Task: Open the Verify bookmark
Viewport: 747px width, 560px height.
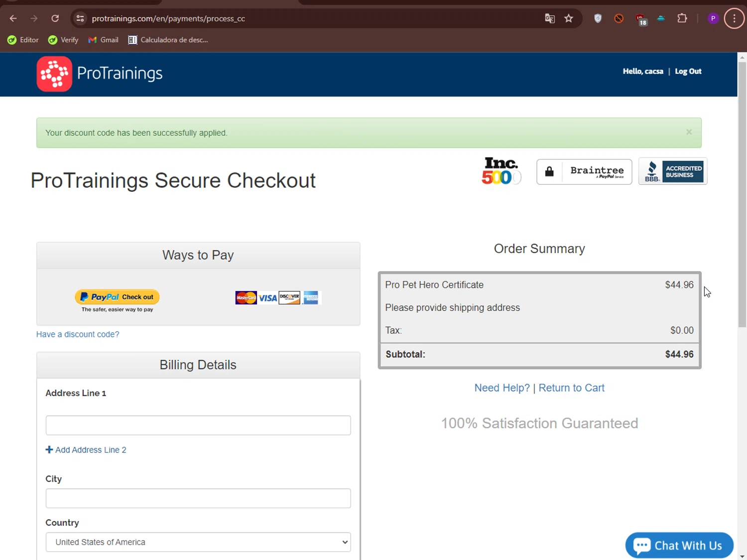Action: pos(63,40)
